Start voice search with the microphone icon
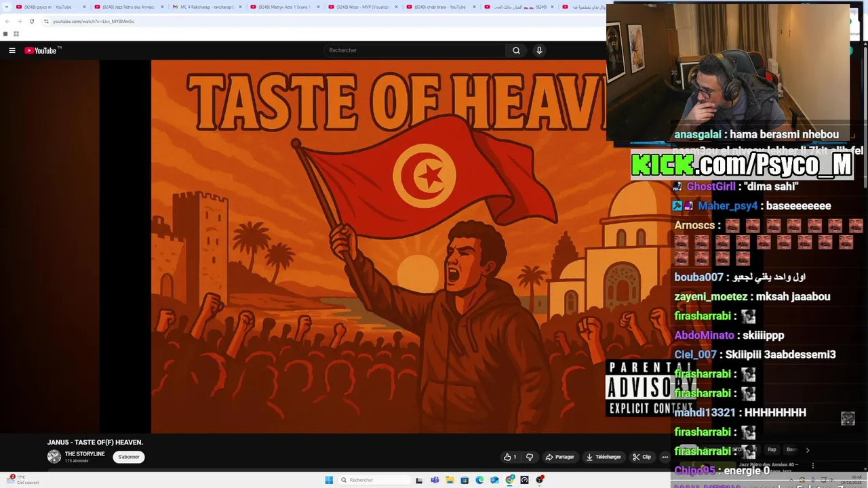868x488 pixels. (x=539, y=50)
